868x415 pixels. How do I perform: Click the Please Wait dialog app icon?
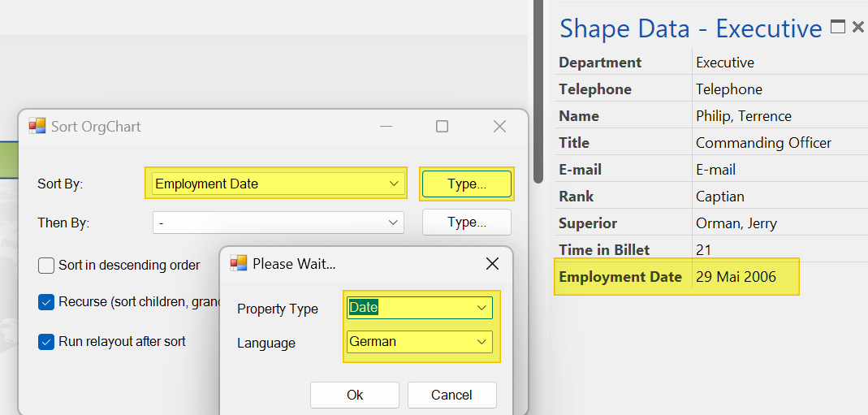point(239,263)
